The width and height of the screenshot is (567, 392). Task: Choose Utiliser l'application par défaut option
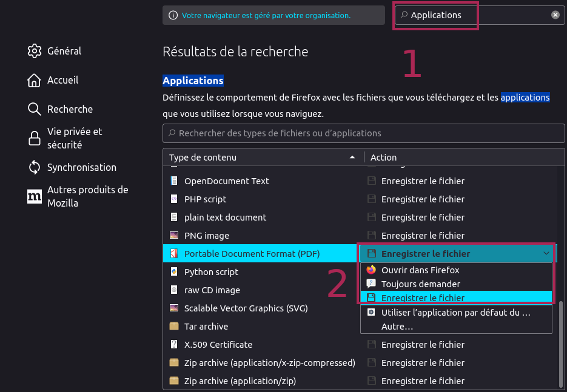(x=457, y=313)
